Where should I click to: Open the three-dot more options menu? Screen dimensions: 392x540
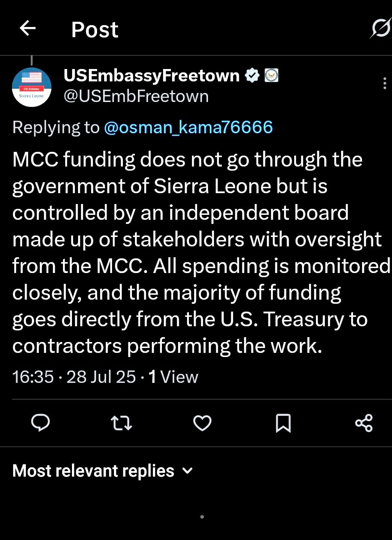click(x=385, y=83)
